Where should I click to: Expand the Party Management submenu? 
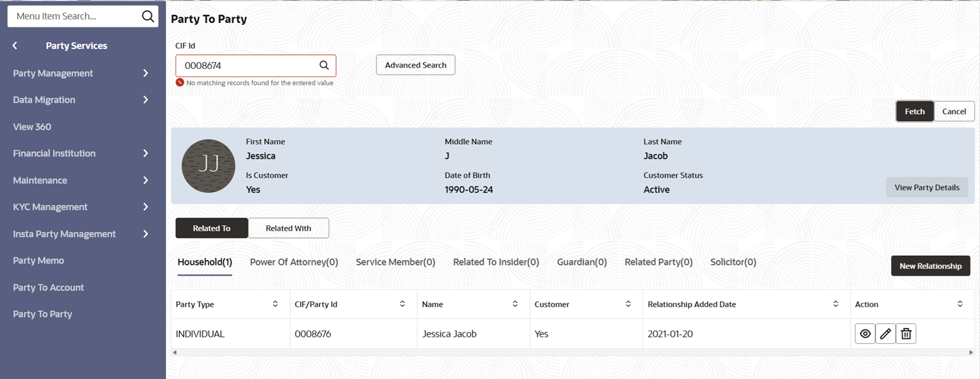[145, 73]
